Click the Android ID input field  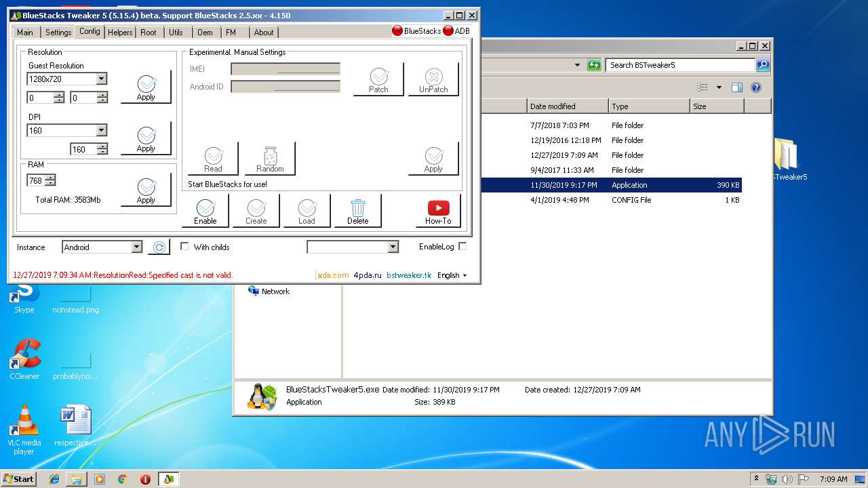click(x=285, y=87)
